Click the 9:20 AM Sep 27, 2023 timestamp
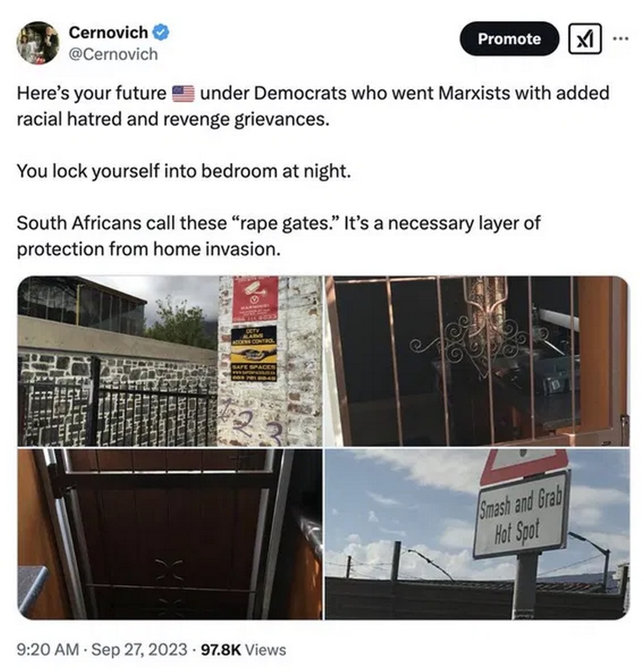 click(102, 649)
